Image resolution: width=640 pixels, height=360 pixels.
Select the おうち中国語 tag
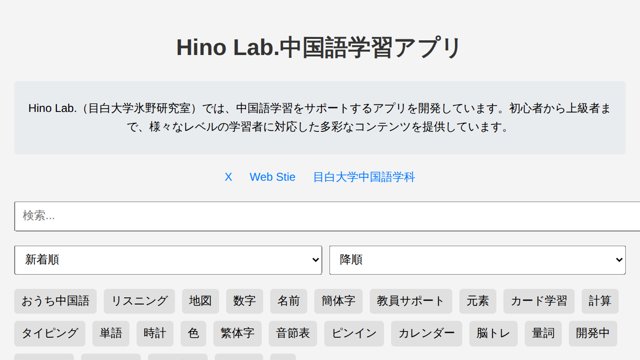click(56, 301)
